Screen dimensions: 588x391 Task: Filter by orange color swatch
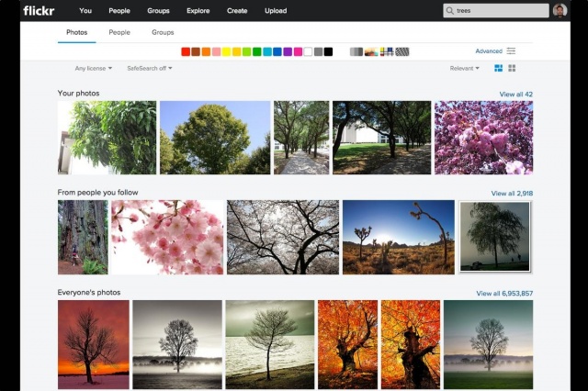[x=206, y=51]
